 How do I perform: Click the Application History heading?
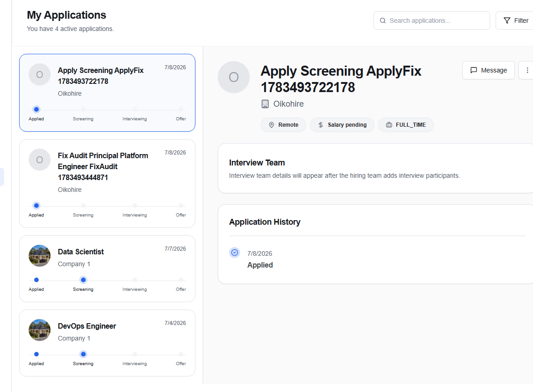pyautogui.click(x=265, y=222)
